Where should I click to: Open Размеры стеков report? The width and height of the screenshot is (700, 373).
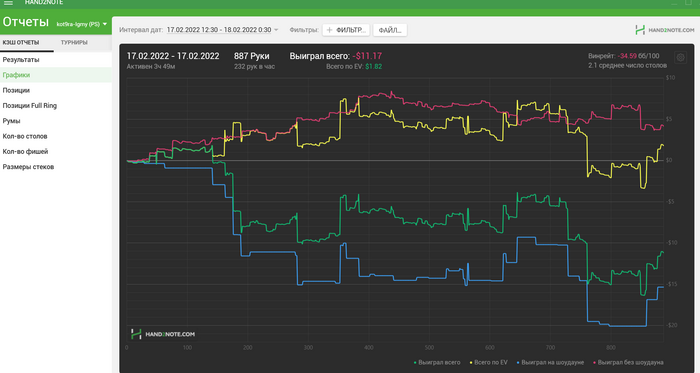point(56,167)
